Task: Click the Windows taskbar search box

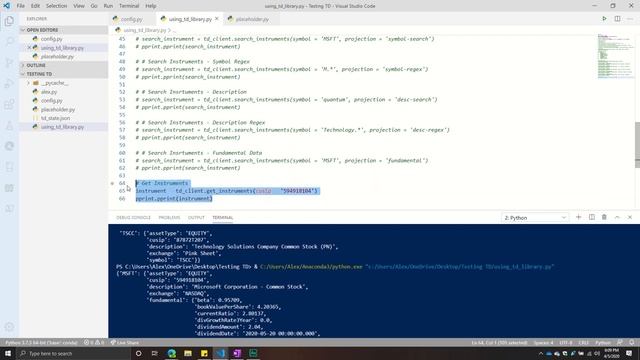Action: (x=74, y=353)
